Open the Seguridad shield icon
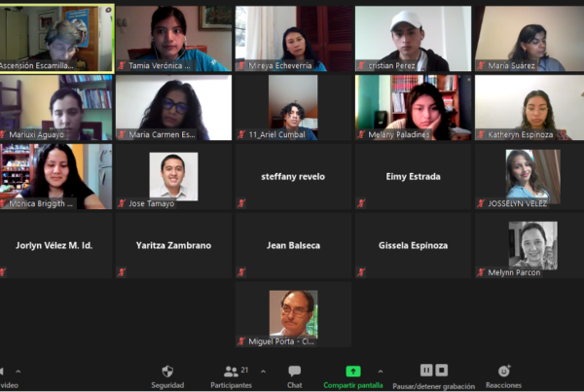The height and width of the screenshot is (392, 584). click(x=167, y=372)
